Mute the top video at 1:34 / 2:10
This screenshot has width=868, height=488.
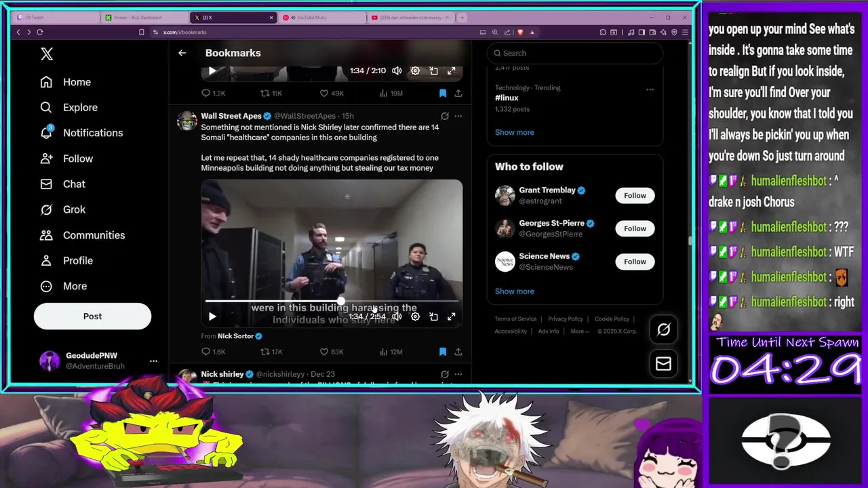click(397, 70)
